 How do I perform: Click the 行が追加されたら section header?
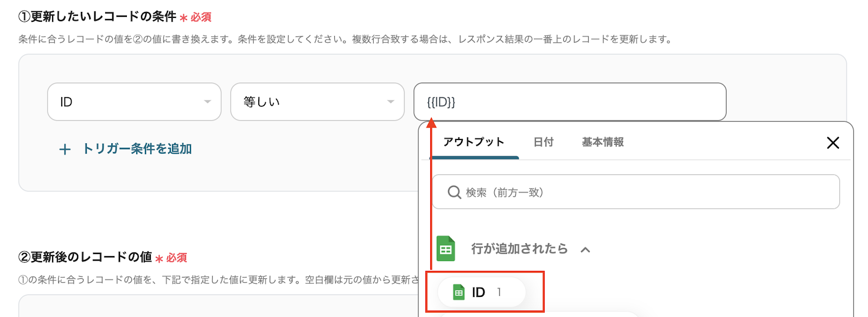coord(519,249)
